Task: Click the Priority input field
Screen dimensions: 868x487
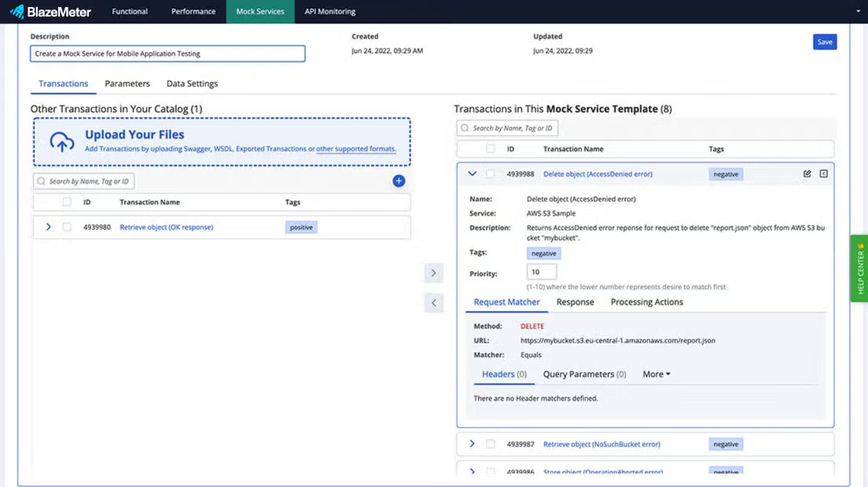Action: 542,272
